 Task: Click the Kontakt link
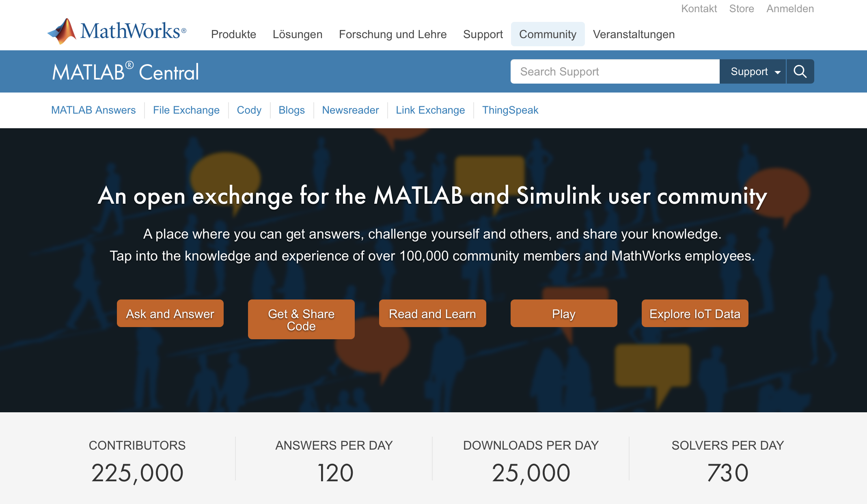tap(699, 9)
